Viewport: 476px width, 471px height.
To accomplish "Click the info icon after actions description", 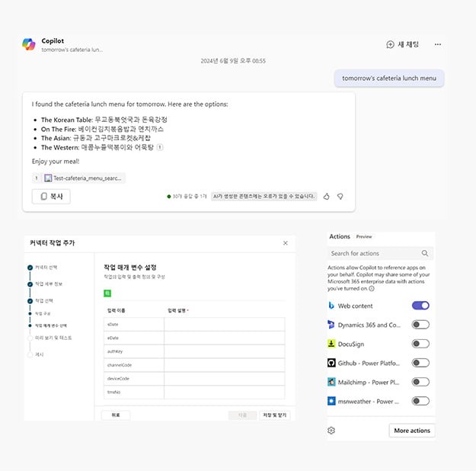I will (372, 289).
